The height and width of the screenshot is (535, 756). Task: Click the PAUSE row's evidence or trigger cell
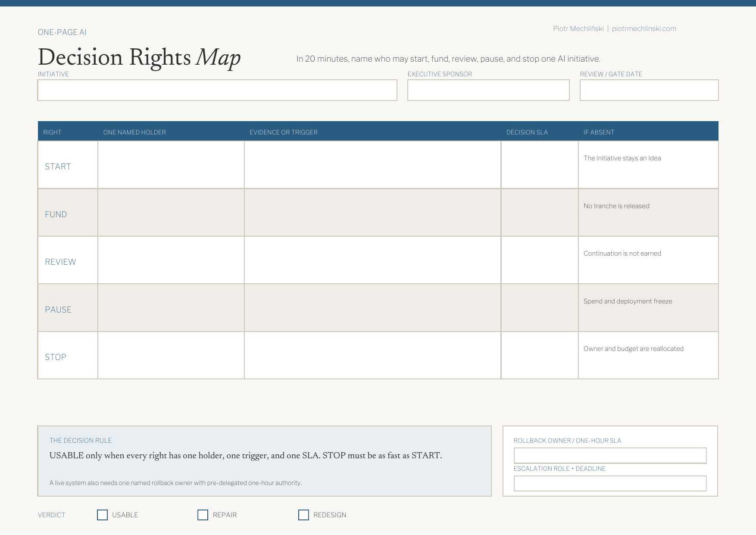(x=372, y=308)
